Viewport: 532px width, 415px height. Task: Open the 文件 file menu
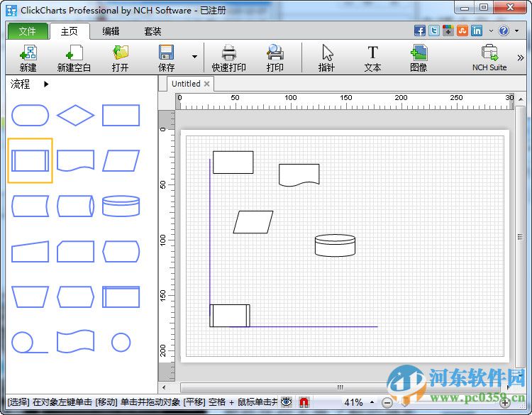pyautogui.click(x=28, y=31)
